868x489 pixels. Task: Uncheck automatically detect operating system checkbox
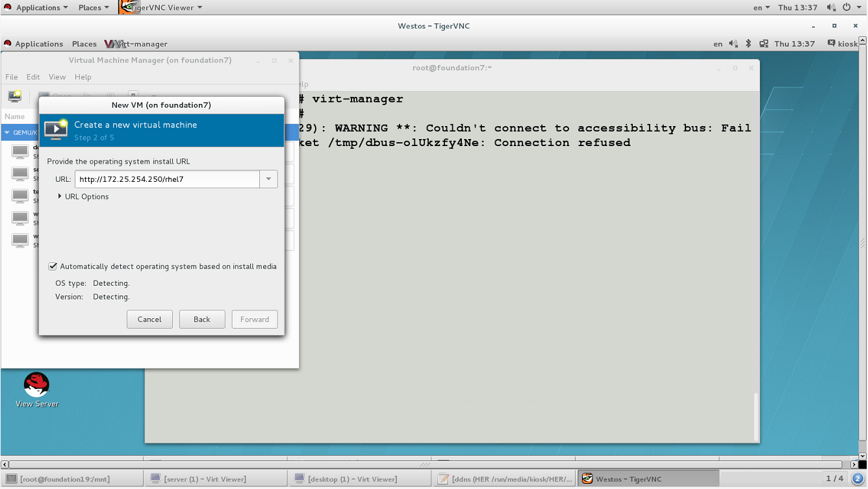(x=53, y=266)
